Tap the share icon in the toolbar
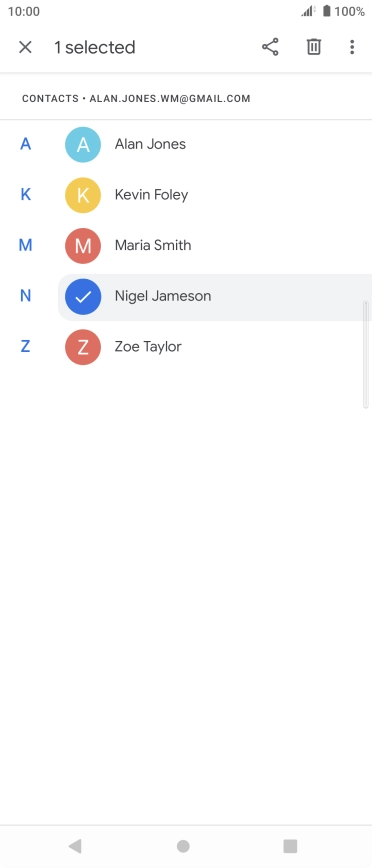The image size is (372, 868). click(270, 47)
